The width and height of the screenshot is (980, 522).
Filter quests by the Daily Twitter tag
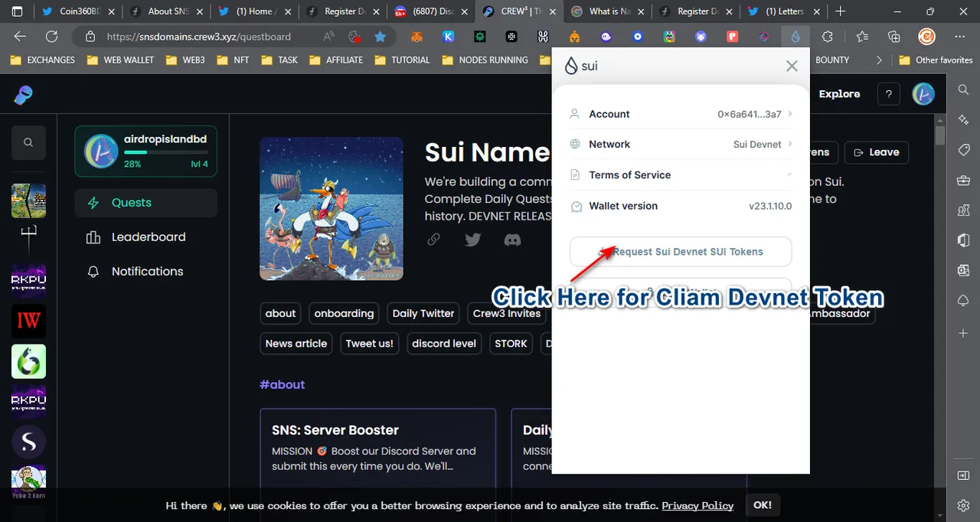click(423, 314)
